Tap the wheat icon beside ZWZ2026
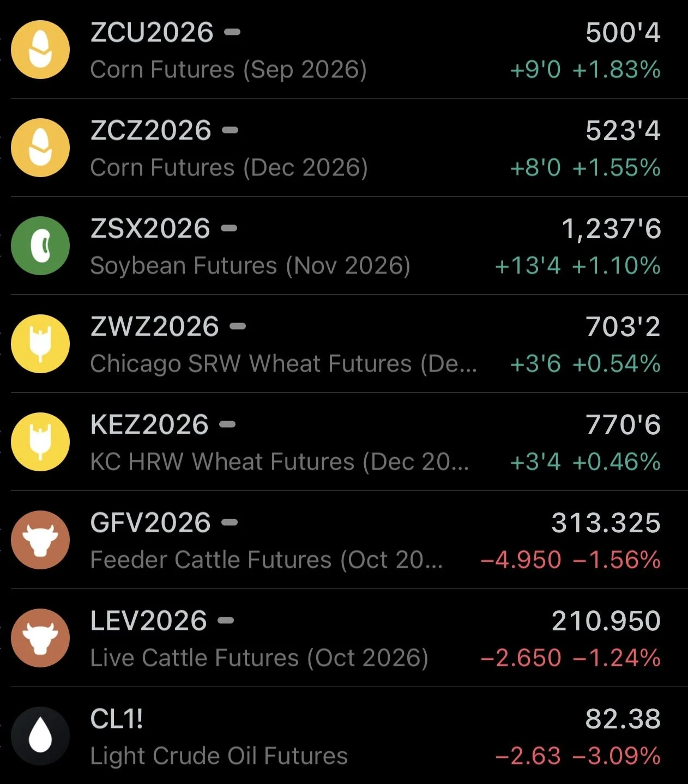The width and height of the screenshot is (688, 784). pyautogui.click(x=40, y=344)
